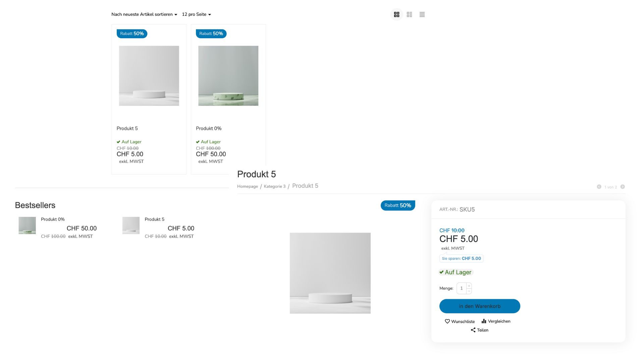644x362 pixels.
Task: Click the Menge quantity input field
Action: point(462,288)
